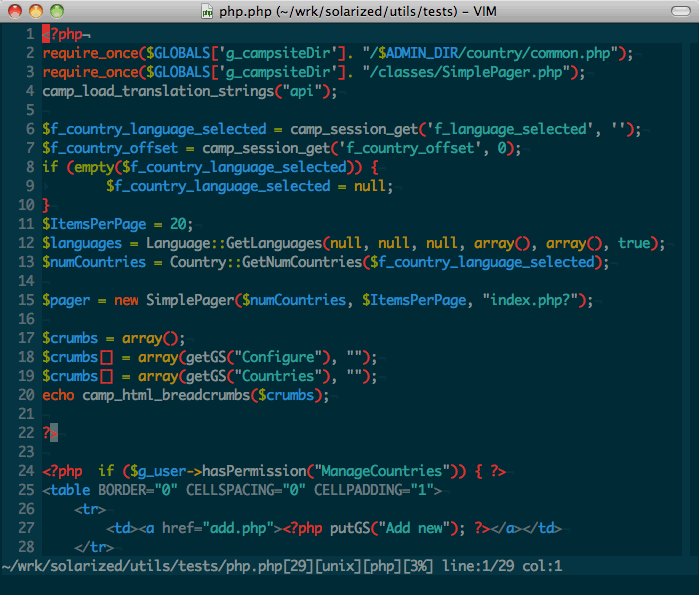Click the number 20 assigned to $ItemsPerPage
Viewport: 699px width, 595px height.
click(178, 224)
